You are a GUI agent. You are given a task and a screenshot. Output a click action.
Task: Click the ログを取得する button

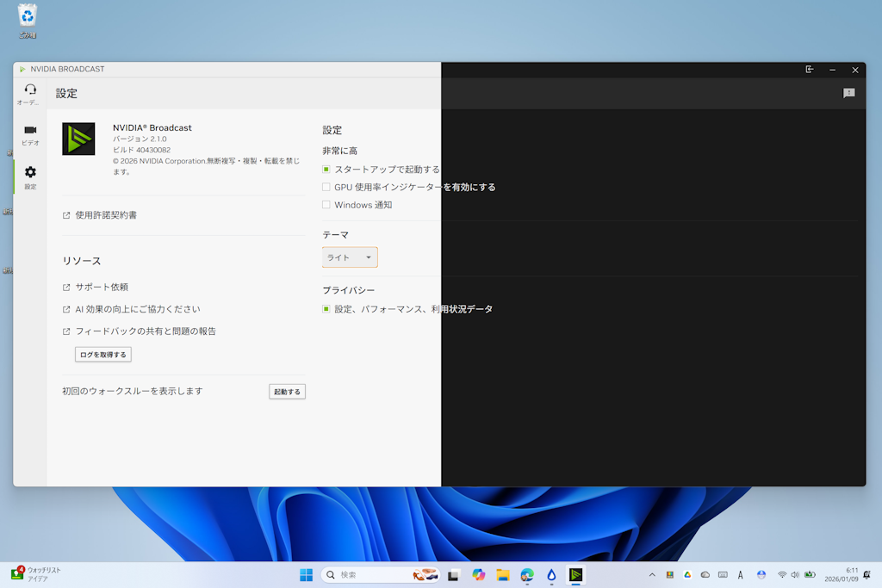[102, 354]
